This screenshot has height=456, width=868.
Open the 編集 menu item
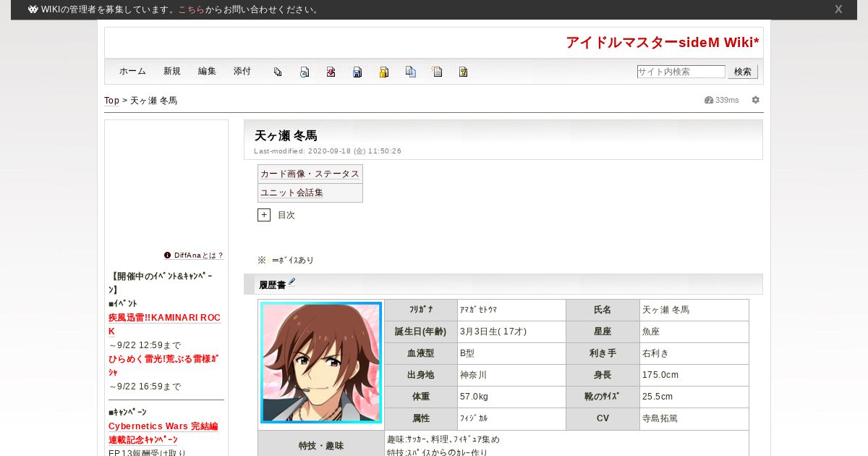[x=207, y=72]
